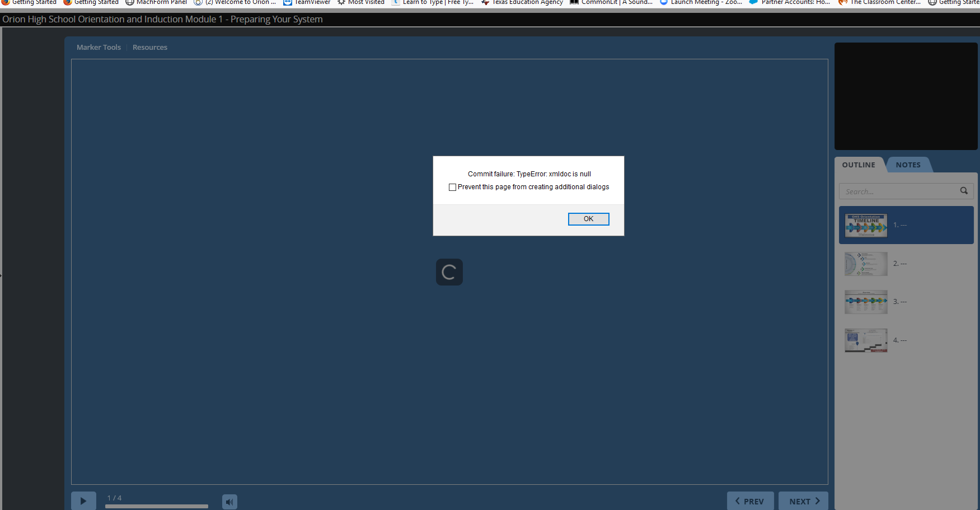980x510 pixels.
Task: Open the Most Visited bookmarks folder
Action: click(361, 3)
